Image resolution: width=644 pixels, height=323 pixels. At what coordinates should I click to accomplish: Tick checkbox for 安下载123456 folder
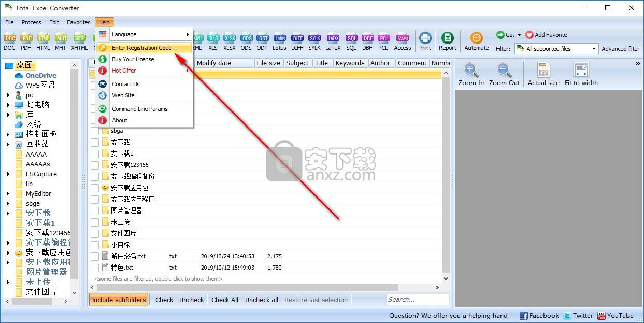pyautogui.click(x=95, y=165)
